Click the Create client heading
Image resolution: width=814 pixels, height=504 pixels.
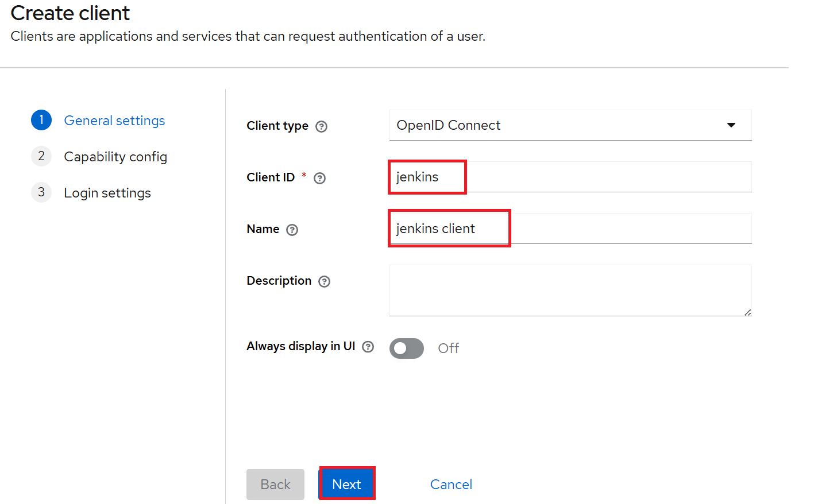(70, 13)
